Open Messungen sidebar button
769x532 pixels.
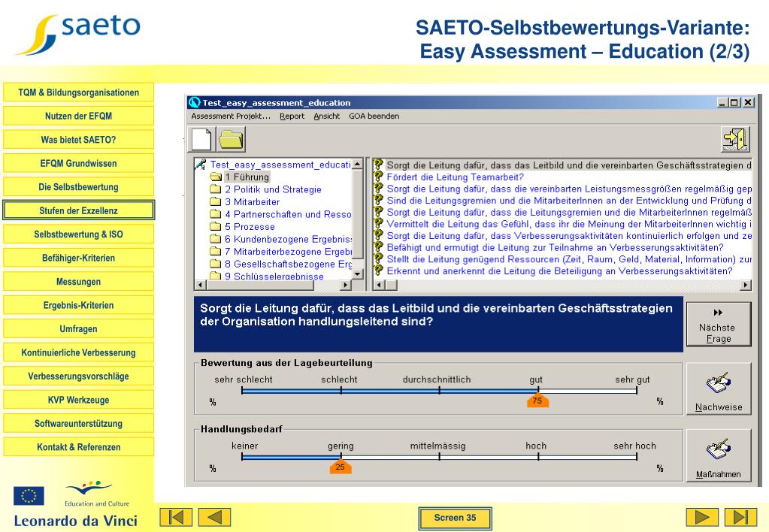(x=78, y=282)
